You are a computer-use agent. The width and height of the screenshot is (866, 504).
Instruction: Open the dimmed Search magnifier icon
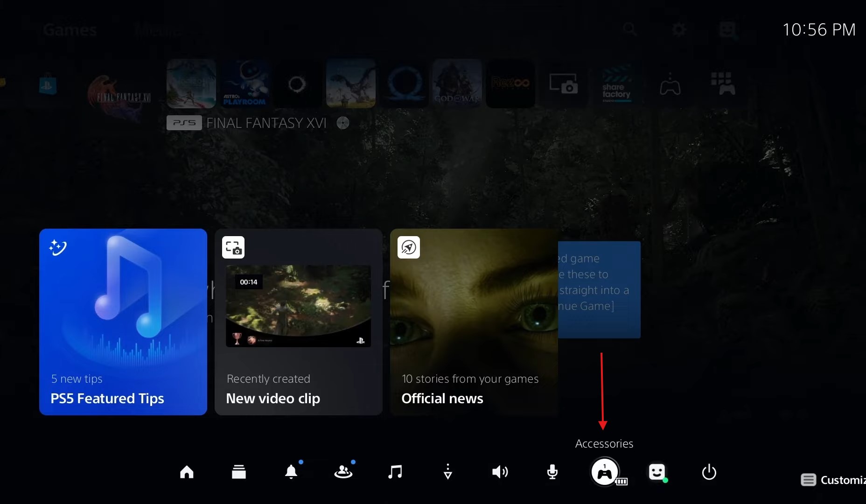[x=630, y=29]
